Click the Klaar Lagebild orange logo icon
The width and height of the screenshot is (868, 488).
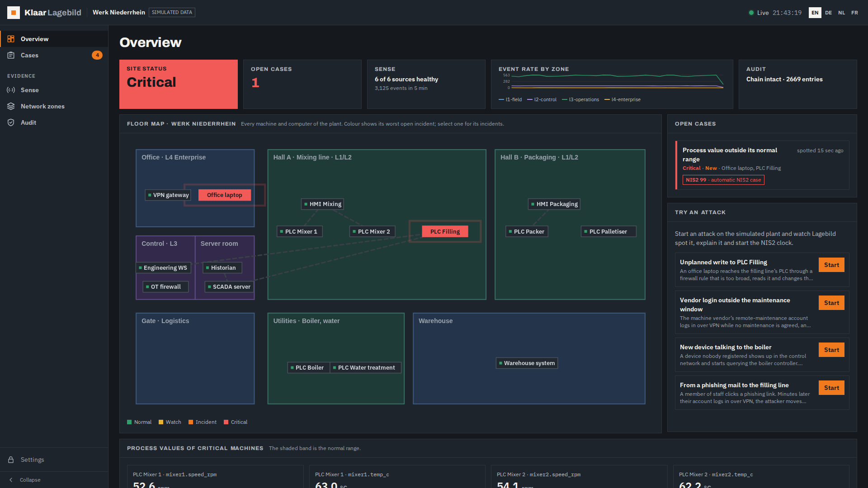(14, 13)
